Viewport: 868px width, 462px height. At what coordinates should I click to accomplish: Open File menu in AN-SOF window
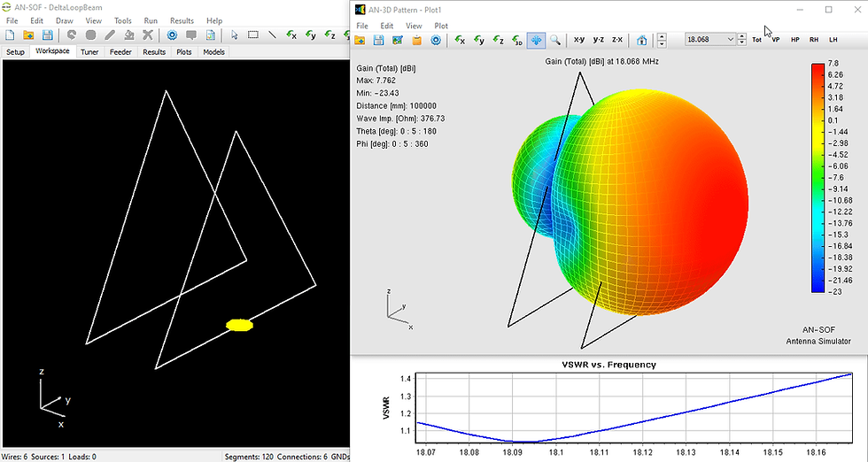(12, 21)
